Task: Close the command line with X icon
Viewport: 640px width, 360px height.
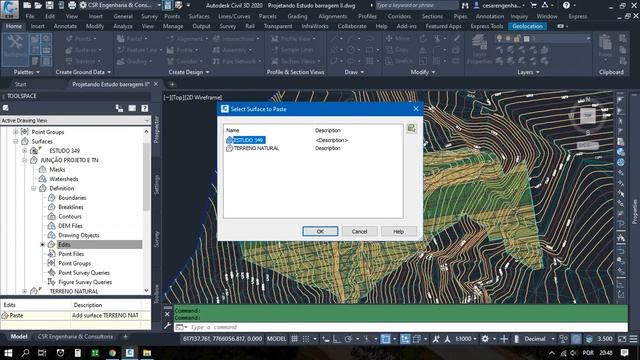Action: point(167,314)
